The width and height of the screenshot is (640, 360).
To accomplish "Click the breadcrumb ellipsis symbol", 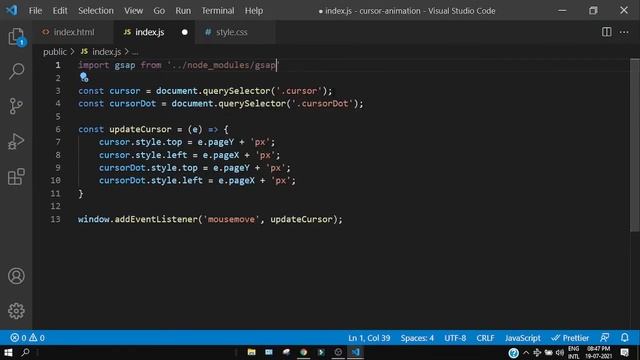I will [x=135, y=52].
